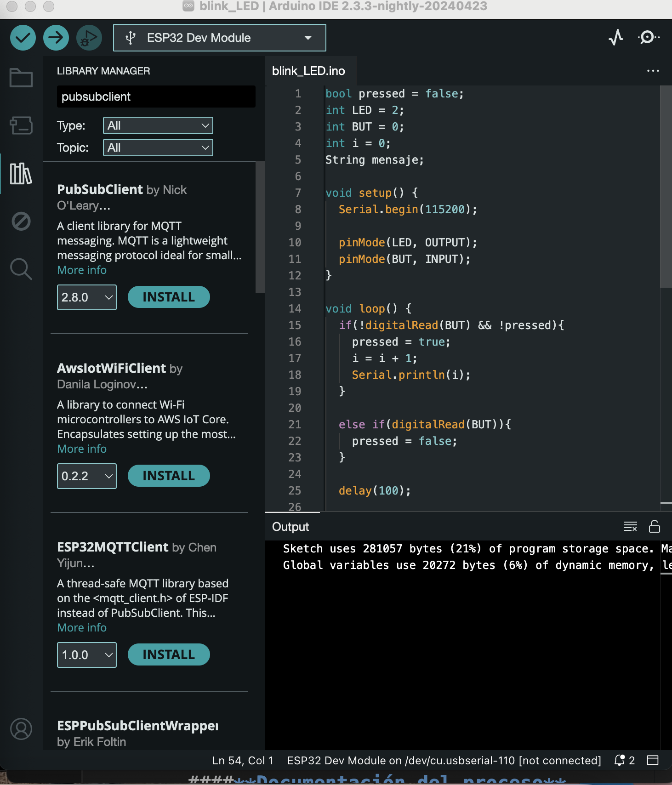Open the Sketchbook folder panel

(21, 78)
